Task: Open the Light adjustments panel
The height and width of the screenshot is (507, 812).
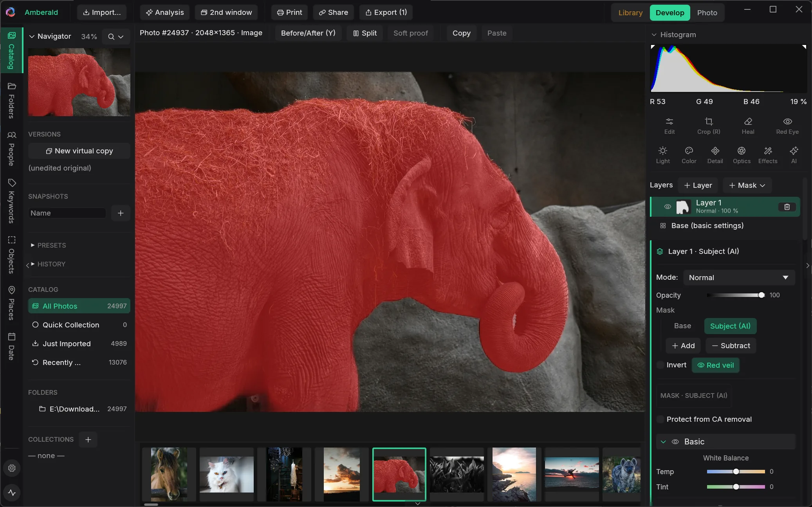Action: tap(663, 155)
